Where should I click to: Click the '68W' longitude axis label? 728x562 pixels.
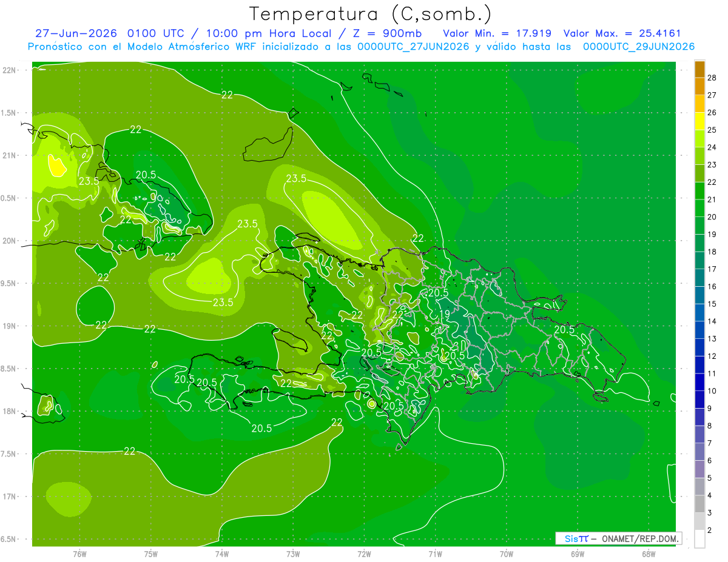pos(649,554)
